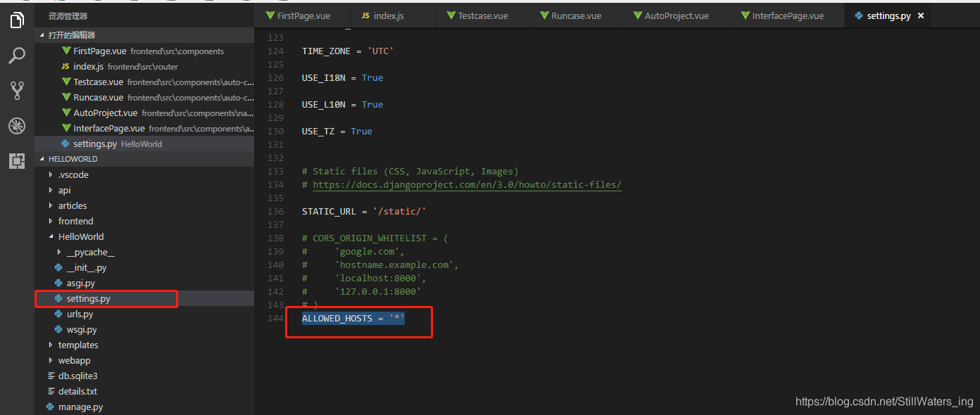This screenshot has height=415, width=980.
Task: Open AutoProject.vue in open editors list
Action: tap(144, 113)
